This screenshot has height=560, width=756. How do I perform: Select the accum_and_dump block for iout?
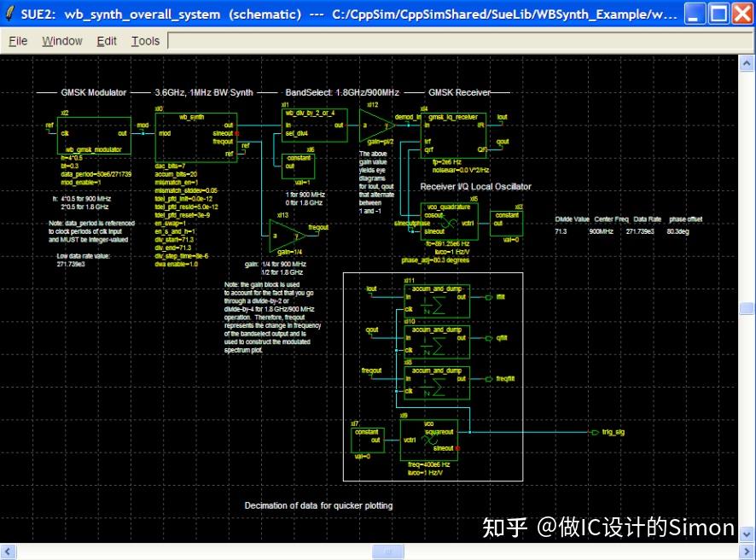(436, 300)
